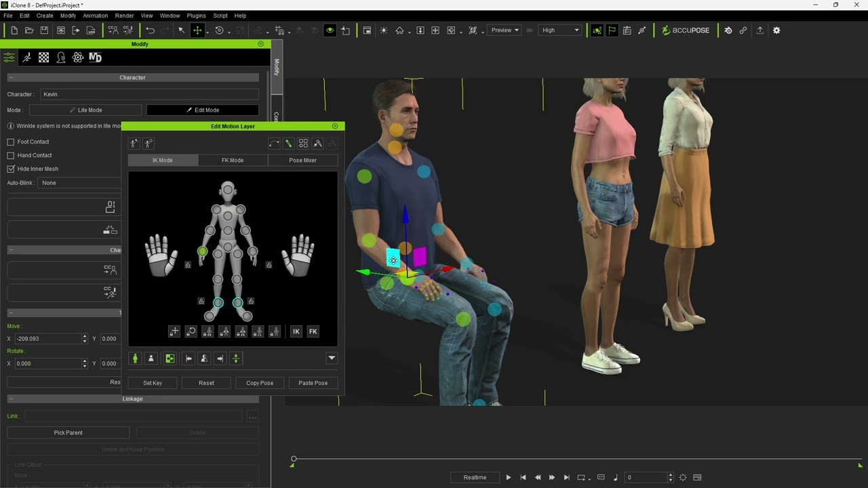Open the Animation menu
The image size is (868, 488).
pyautogui.click(x=95, y=16)
